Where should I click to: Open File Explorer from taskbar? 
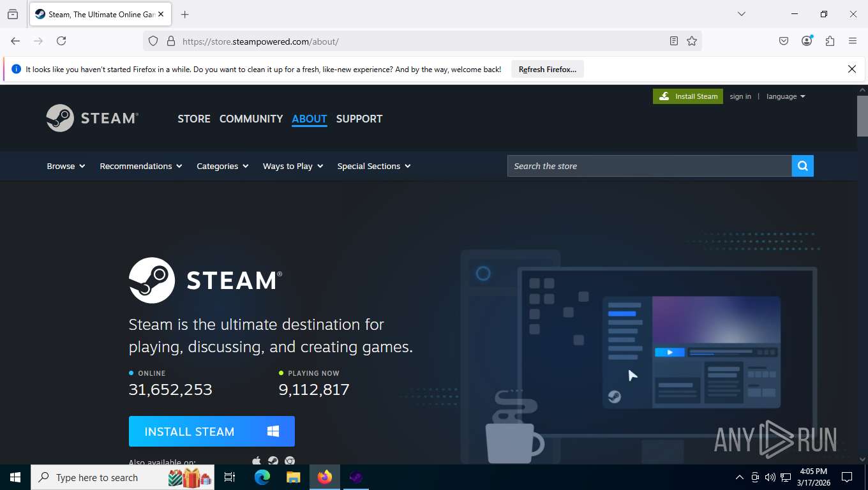tap(293, 477)
